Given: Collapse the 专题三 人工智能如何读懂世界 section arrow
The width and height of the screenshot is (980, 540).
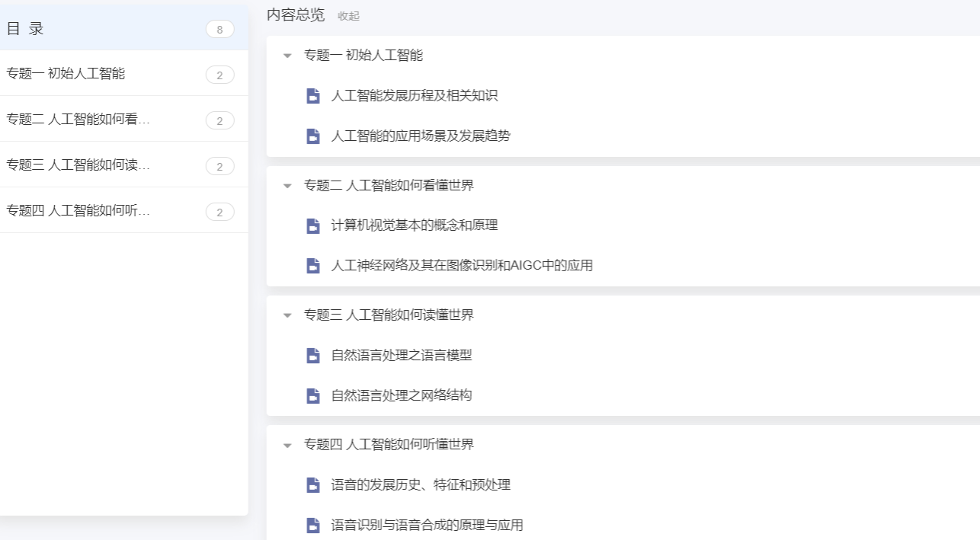Looking at the screenshot, I should [287, 315].
